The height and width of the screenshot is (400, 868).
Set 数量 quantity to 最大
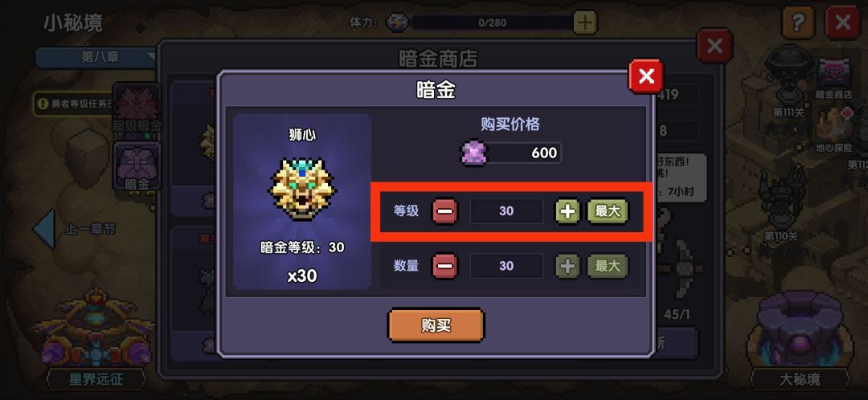coord(608,266)
